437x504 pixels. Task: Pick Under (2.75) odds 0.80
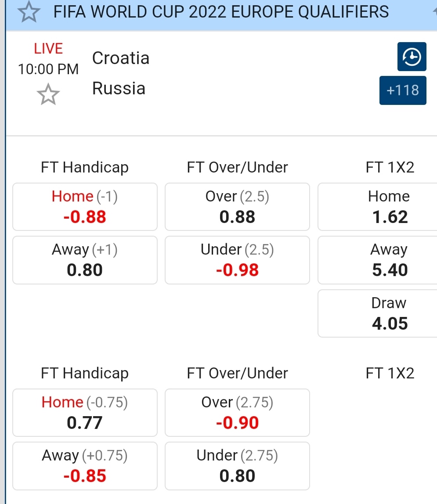coord(237,466)
